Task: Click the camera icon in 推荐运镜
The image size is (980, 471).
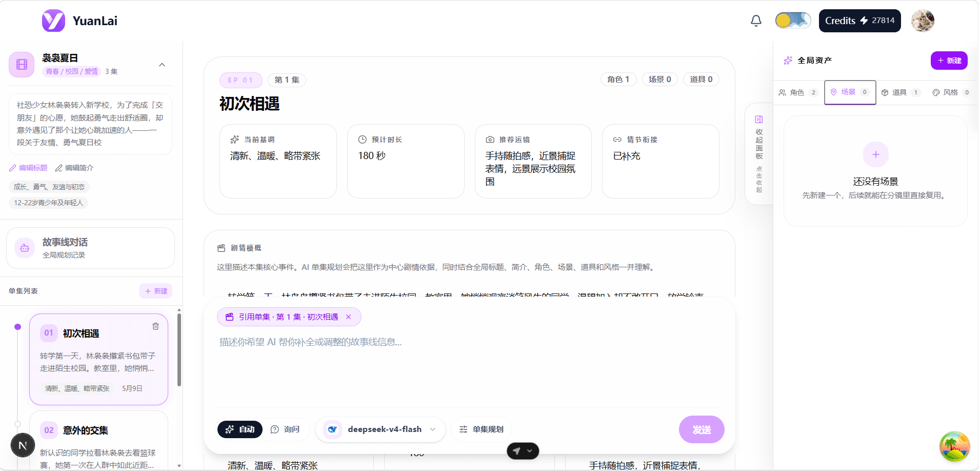Action: pyautogui.click(x=490, y=140)
